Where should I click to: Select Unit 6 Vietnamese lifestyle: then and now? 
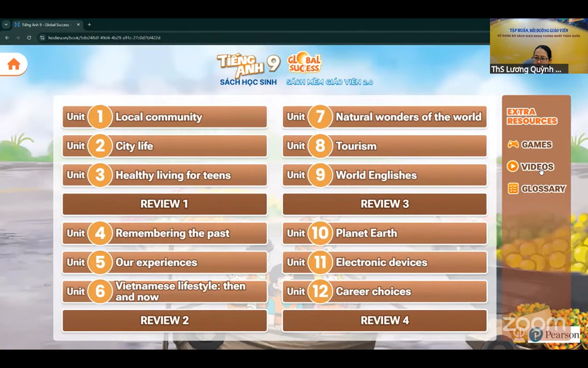pyautogui.click(x=164, y=291)
